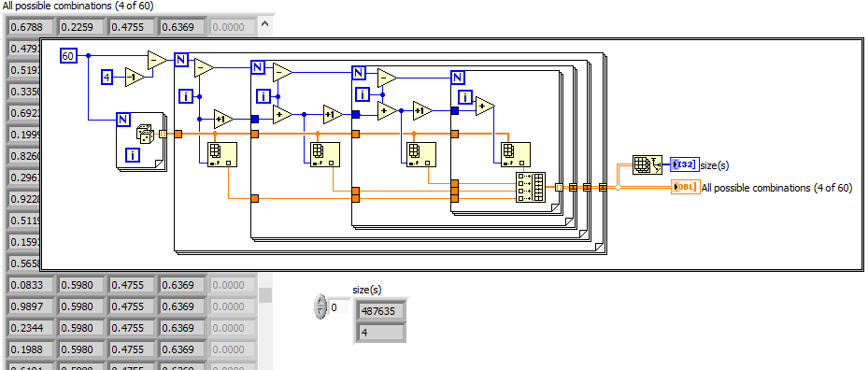Select the last Index Array node
Image resolution: width=868 pixels, height=370 pixels.
[516, 154]
